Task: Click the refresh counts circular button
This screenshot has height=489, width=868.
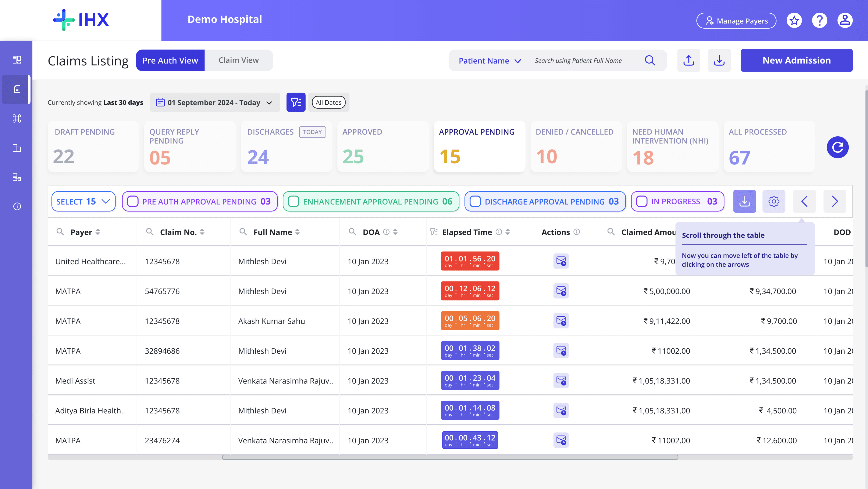Action: click(837, 147)
